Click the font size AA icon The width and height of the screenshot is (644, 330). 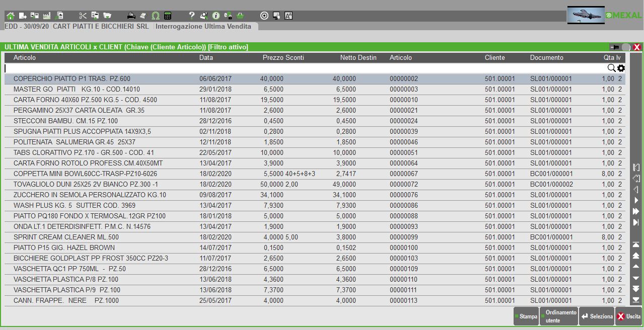(289, 16)
